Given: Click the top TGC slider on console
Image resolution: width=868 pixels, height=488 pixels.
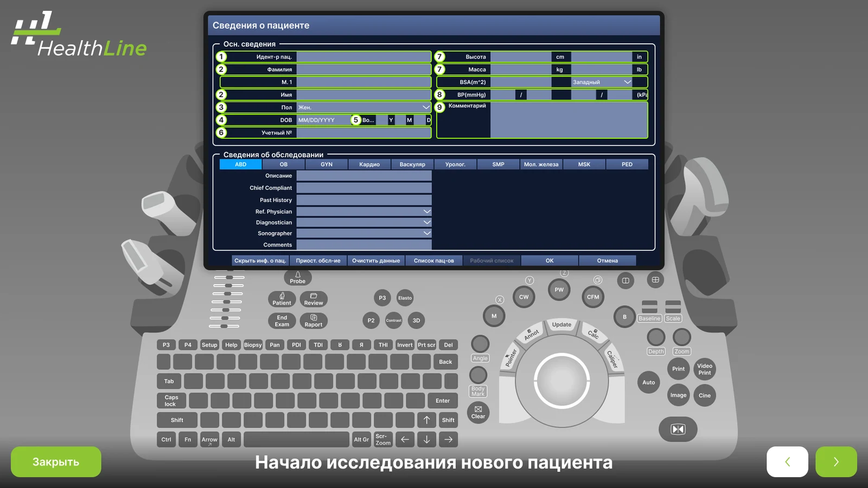Looking at the screenshot, I should pos(228,277).
